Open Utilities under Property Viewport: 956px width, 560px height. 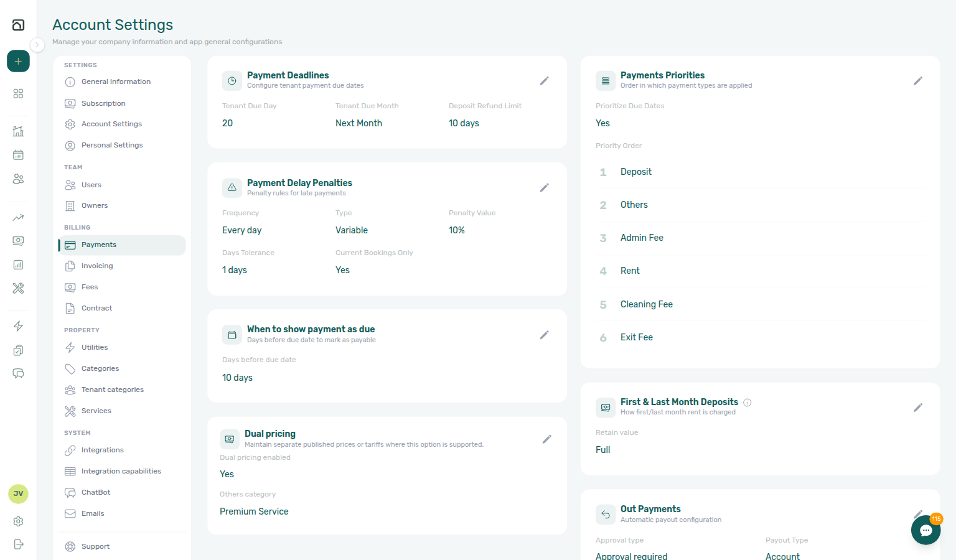(x=122, y=347)
